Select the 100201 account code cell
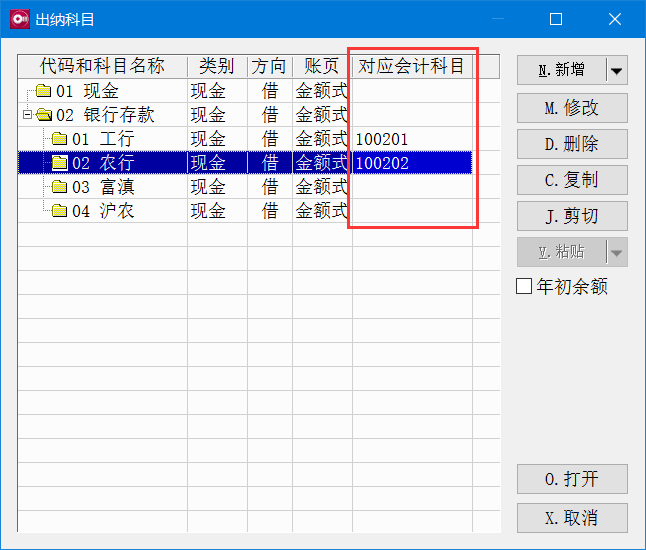Screen dimensions: 646x550 pyautogui.click(x=412, y=139)
